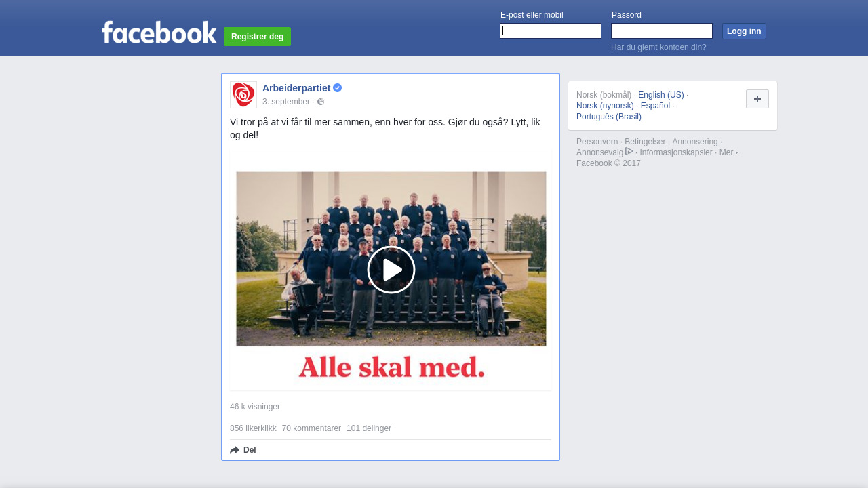Switch language to Norsk (nynorsk)
This screenshot has width=868, height=488.
tap(605, 106)
